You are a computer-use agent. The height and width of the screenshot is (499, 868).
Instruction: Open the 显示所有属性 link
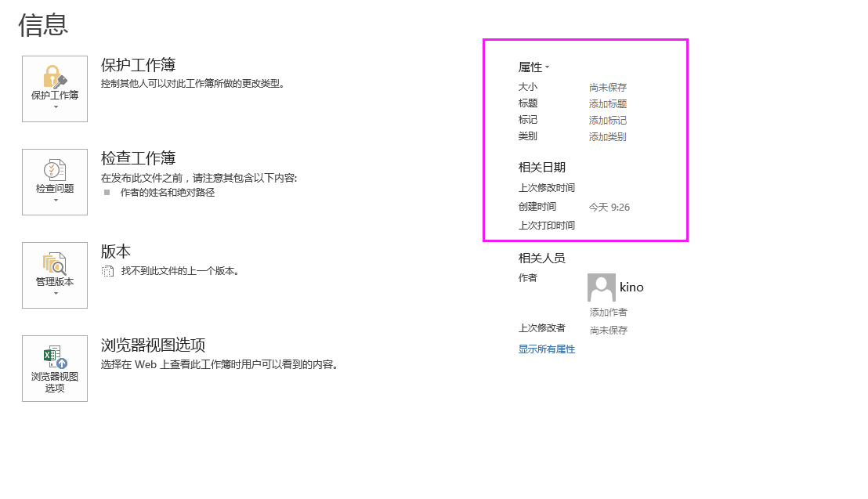tap(547, 349)
